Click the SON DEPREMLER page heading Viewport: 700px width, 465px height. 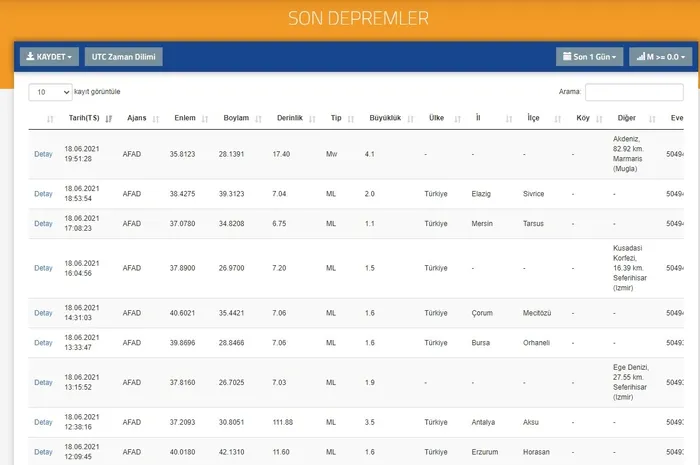[358, 18]
